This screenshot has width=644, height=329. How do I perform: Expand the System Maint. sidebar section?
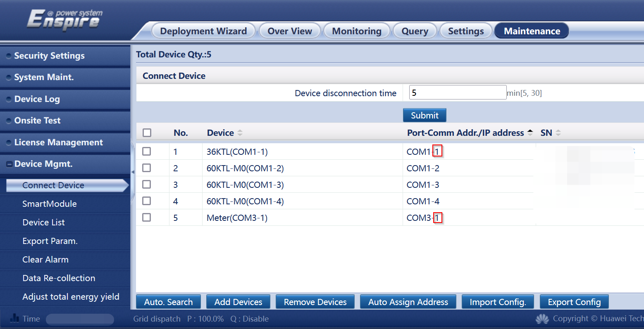[x=44, y=77]
